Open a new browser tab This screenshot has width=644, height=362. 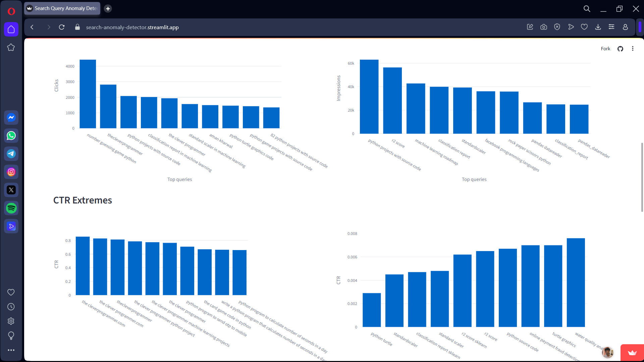(x=108, y=9)
